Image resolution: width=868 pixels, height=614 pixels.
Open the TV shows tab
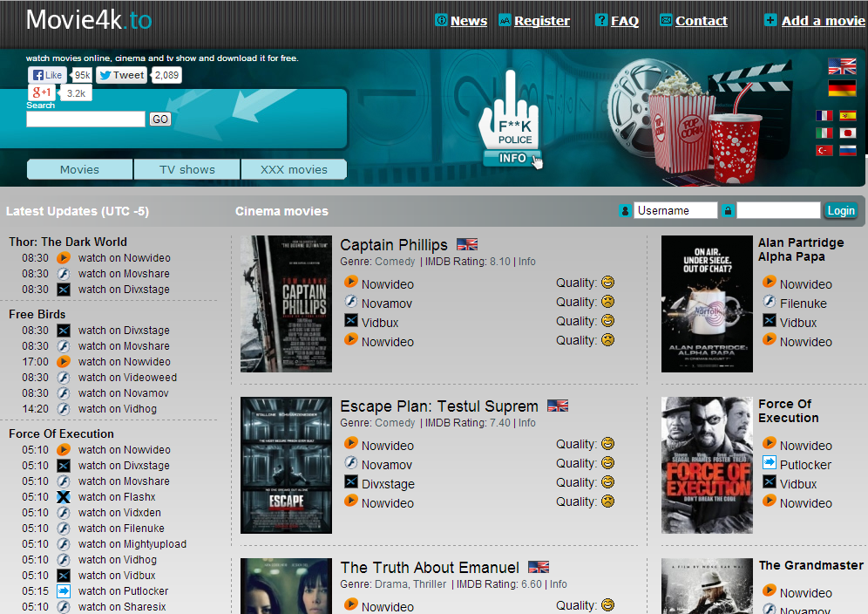click(187, 169)
